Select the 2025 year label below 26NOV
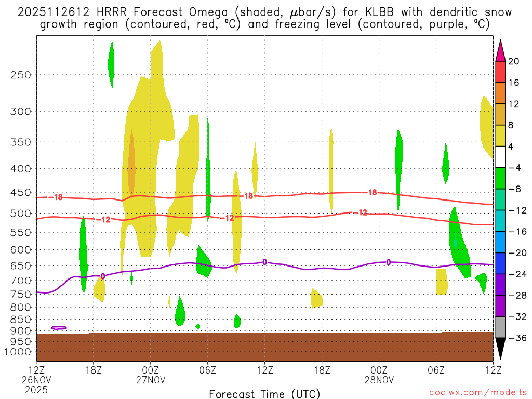 click(36, 390)
